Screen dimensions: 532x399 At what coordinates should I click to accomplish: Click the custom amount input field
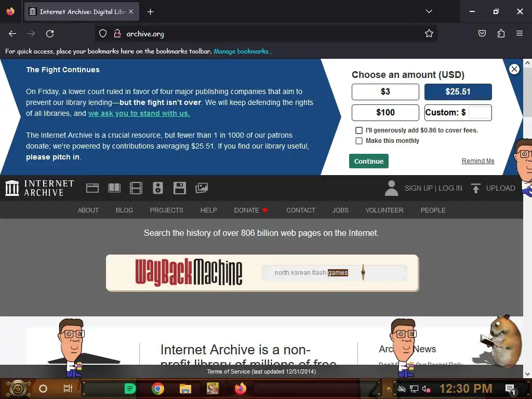pyautogui.click(x=480, y=113)
